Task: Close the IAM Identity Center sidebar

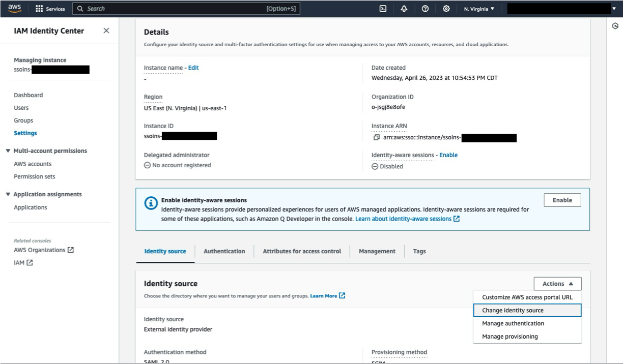Action: click(x=106, y=31)
